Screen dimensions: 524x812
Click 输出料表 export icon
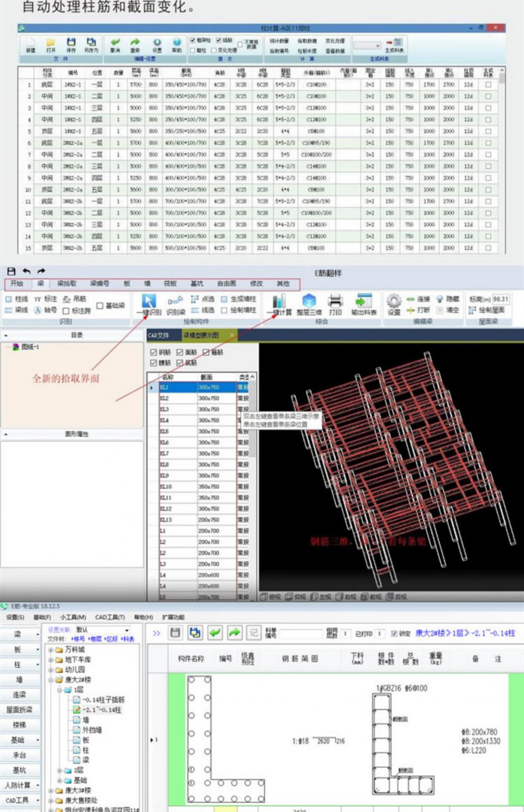(x=364, y=301)
